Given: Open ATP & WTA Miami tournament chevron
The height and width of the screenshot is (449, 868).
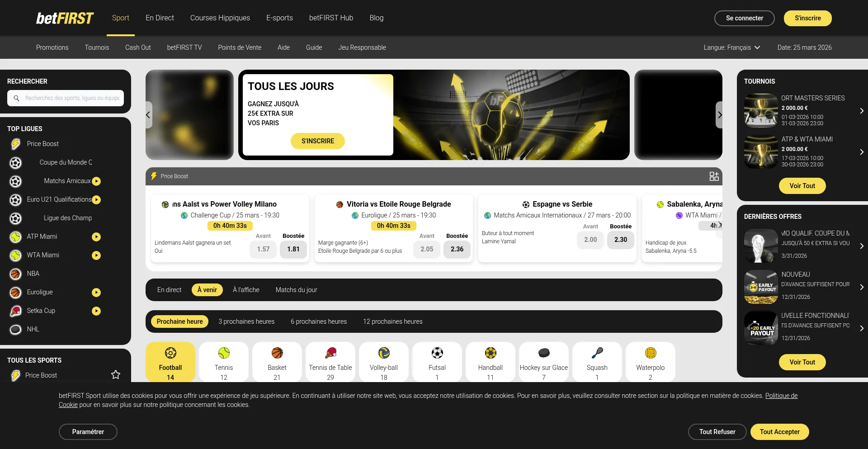Looking at the screenshot, I should click(862, 152).
